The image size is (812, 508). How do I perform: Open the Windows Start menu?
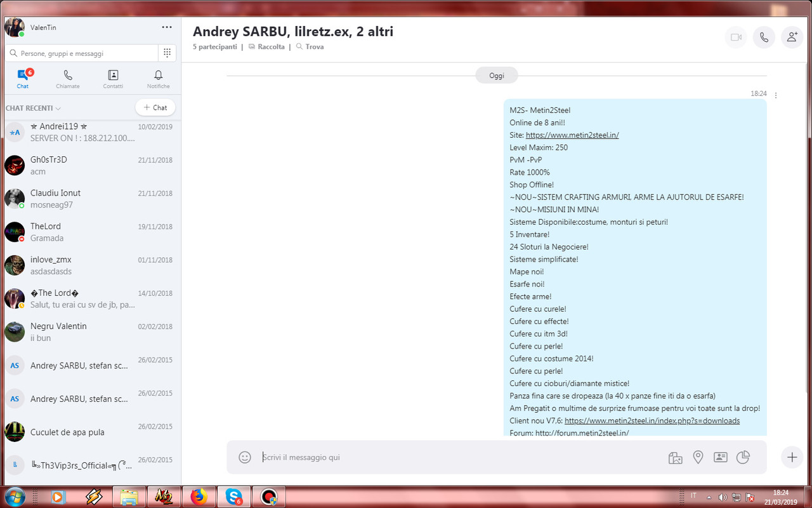(x=14, y=497)
